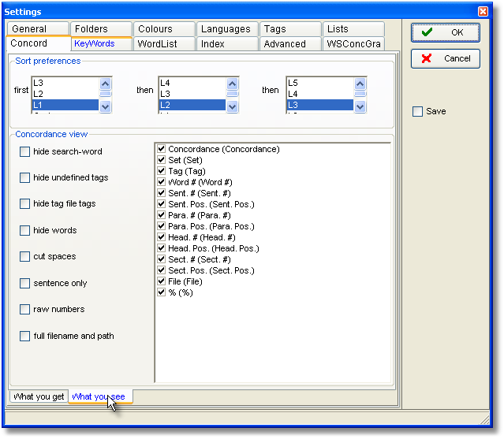Enable hide undefined tags checkbox
The height and width of the screenshot is (439, 504).
[x=24, y=177]
